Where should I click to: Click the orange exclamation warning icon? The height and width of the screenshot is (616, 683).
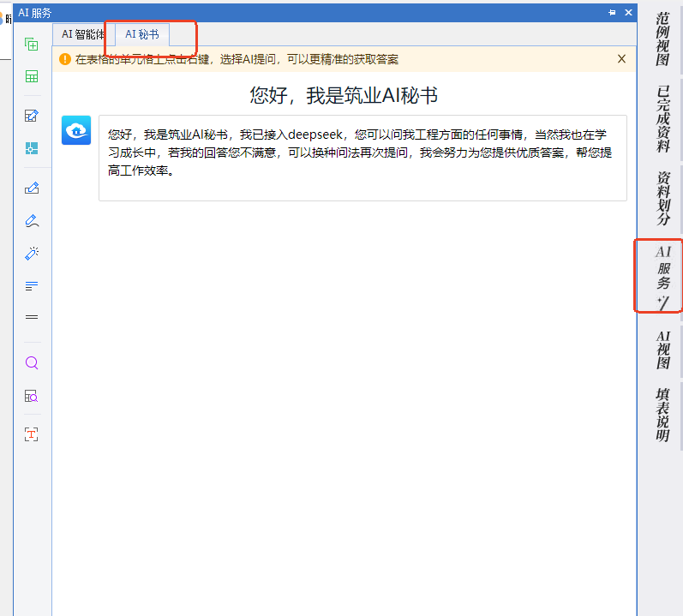pos(65,59)
